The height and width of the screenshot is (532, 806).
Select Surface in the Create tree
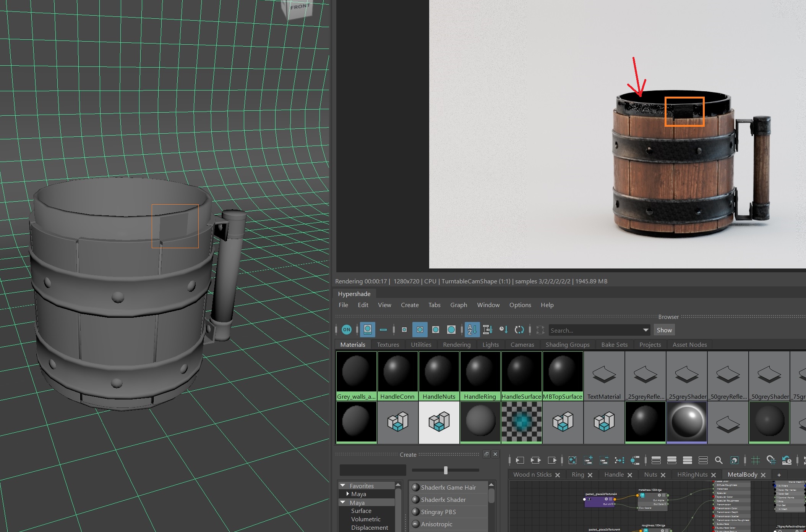click(361, 511)
